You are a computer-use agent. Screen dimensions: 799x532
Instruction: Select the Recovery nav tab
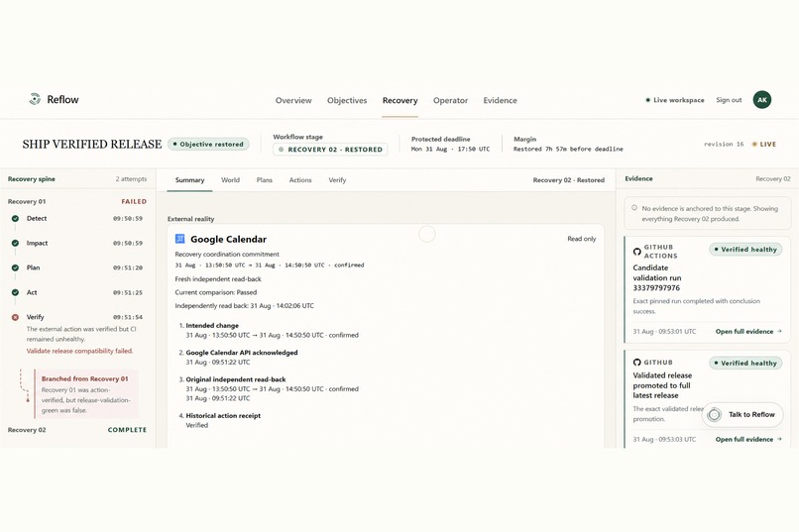[x=400, y=100]
